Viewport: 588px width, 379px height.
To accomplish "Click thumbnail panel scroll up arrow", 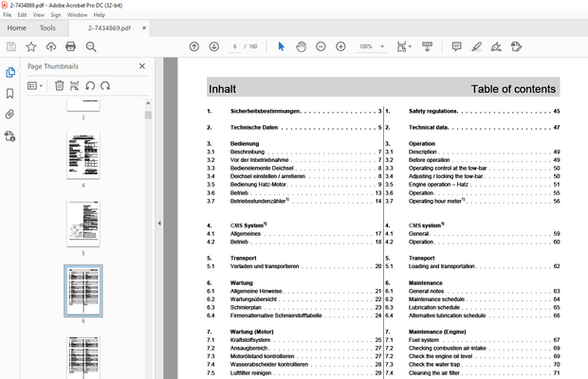I will [x=148, y=103].
